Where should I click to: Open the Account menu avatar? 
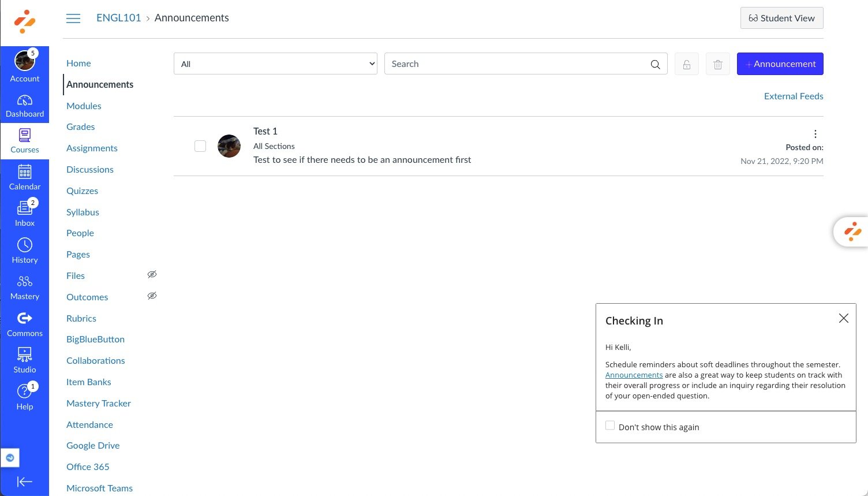24,60
